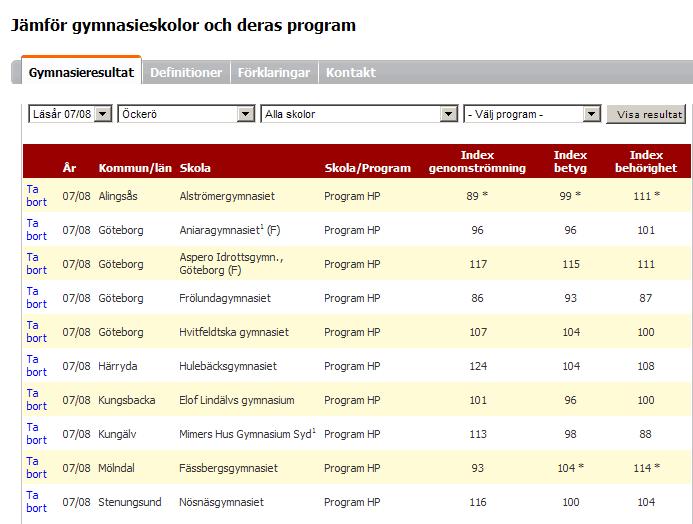This screenshot has height=524, width=693.
Task: Select the Nösnäsgymnasiet school name
Action: click(221, 502)
